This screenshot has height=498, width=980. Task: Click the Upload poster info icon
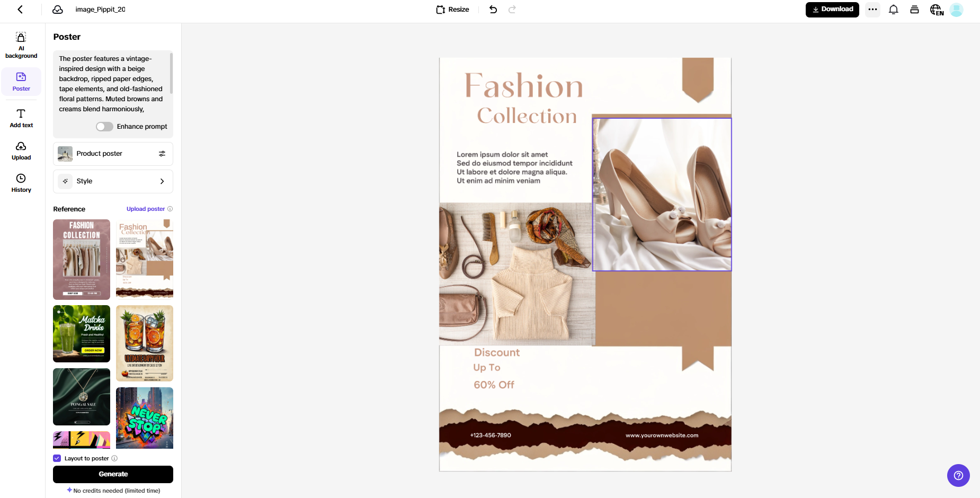tap(170, 209)
